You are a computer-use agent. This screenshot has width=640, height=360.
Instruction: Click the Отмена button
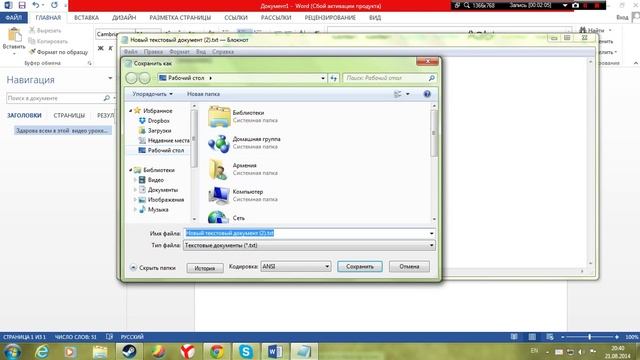click(409, 267)
